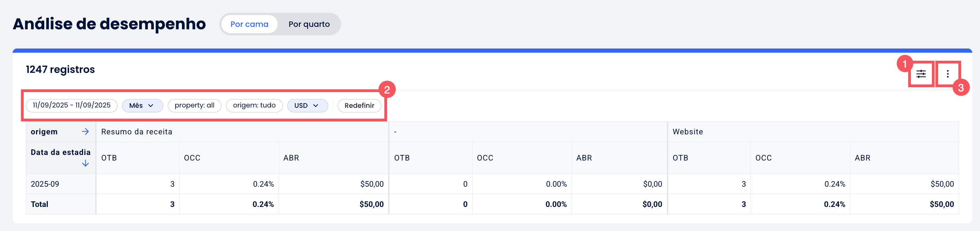Sort by Data da estadia down arrow
The width and height of the screenshot is (980, 231).
pos(85,164)
